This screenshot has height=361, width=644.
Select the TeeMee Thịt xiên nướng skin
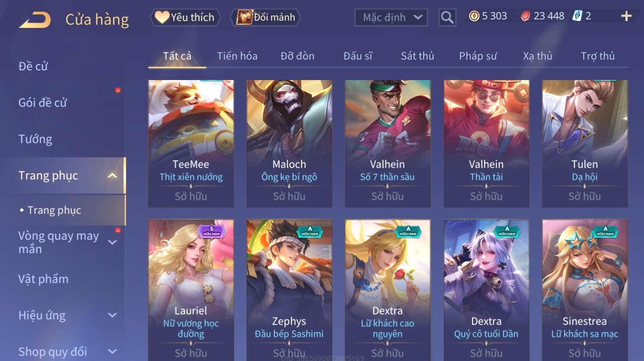click(x=191, y=143)
